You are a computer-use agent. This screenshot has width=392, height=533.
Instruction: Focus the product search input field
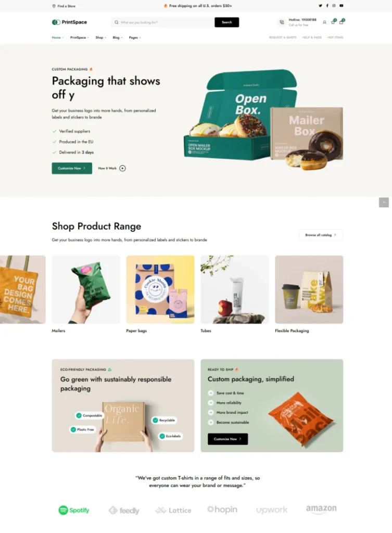tap(163, 22)
